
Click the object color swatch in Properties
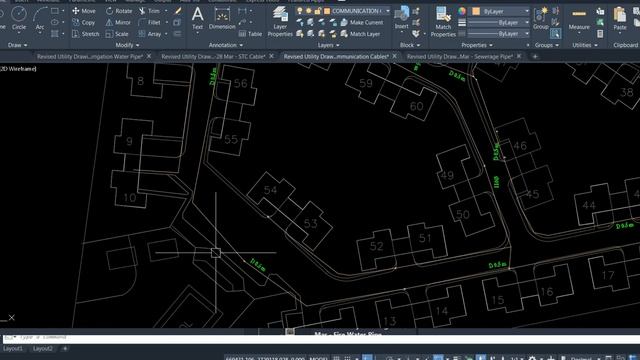476,11
